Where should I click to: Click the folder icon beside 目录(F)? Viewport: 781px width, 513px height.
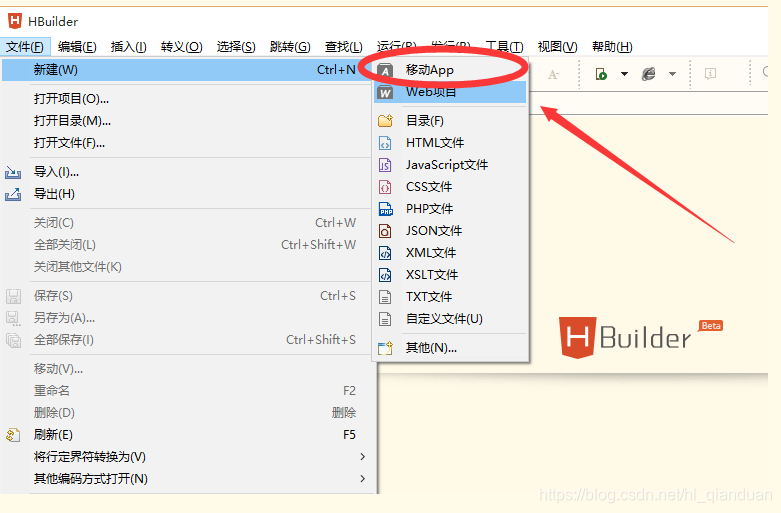click(385, 121)
